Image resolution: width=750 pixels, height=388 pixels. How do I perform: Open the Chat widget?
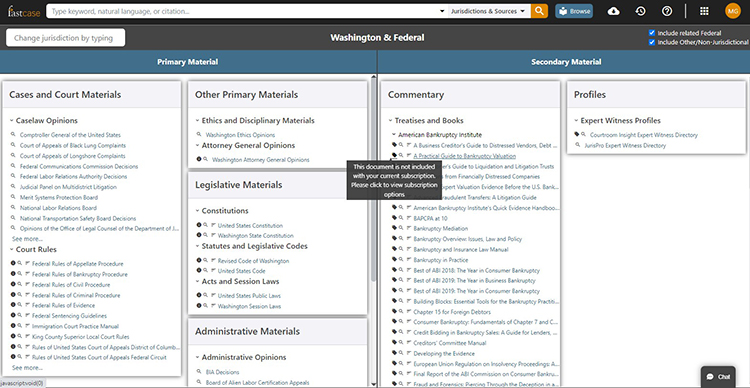click(x=718, y=377)
